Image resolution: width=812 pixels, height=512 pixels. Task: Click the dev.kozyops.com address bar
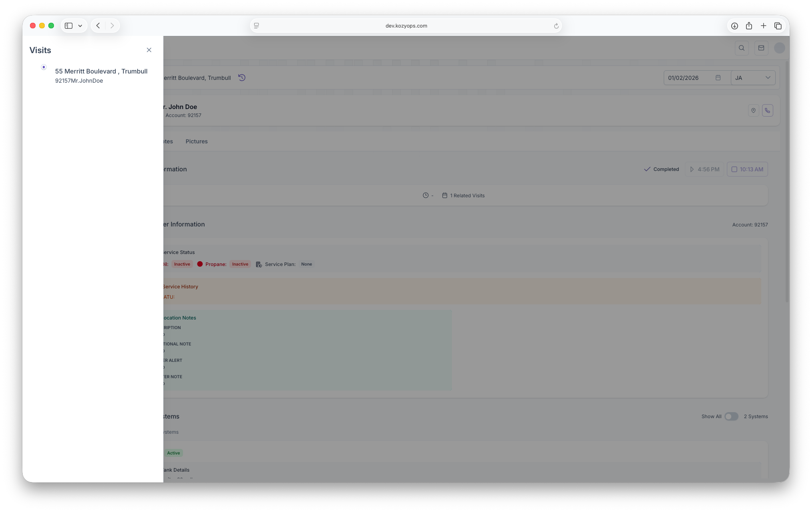click(406, 26)
